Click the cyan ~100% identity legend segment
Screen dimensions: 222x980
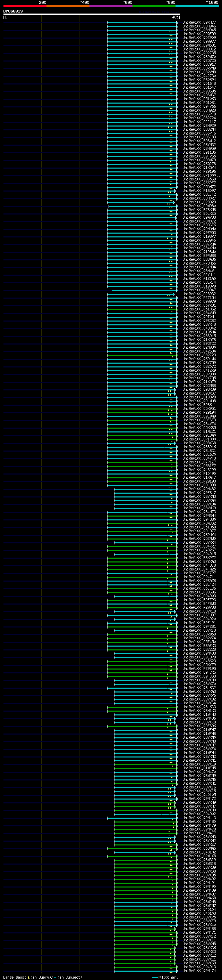(197, 6)
